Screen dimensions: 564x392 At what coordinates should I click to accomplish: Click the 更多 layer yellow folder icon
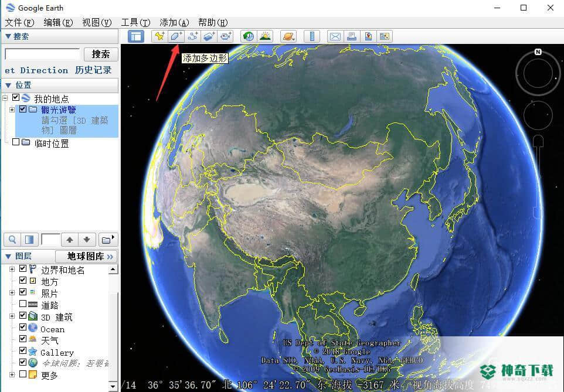pyautogui.click(x=33, y=374)
